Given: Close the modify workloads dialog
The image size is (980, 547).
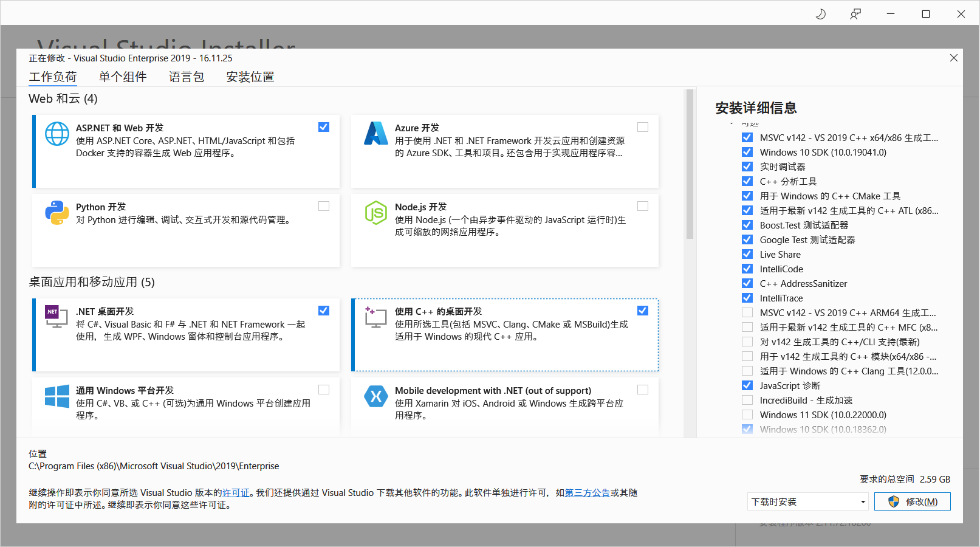Looking at the screenshot, I should pyautogui.click(x=954, y=58).
